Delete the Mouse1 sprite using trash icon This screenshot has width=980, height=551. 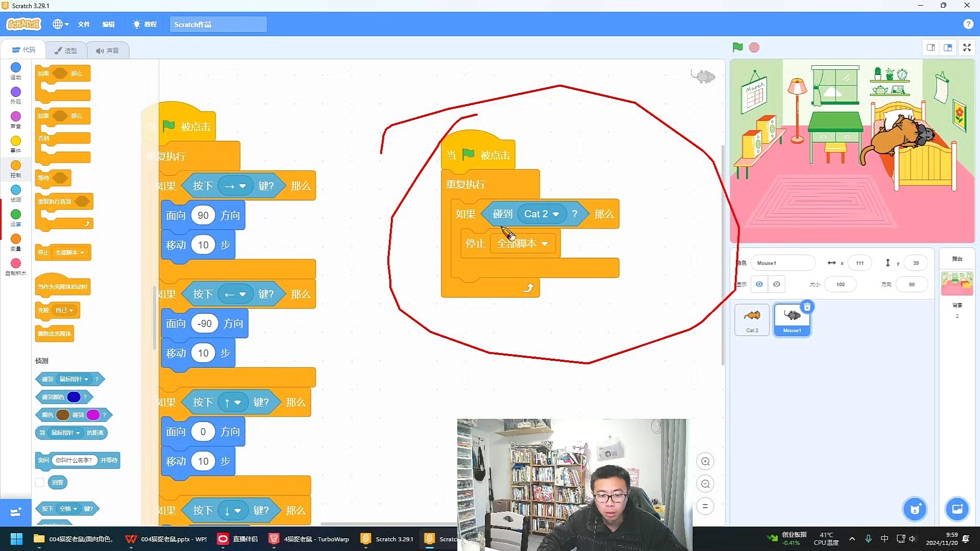807,307
